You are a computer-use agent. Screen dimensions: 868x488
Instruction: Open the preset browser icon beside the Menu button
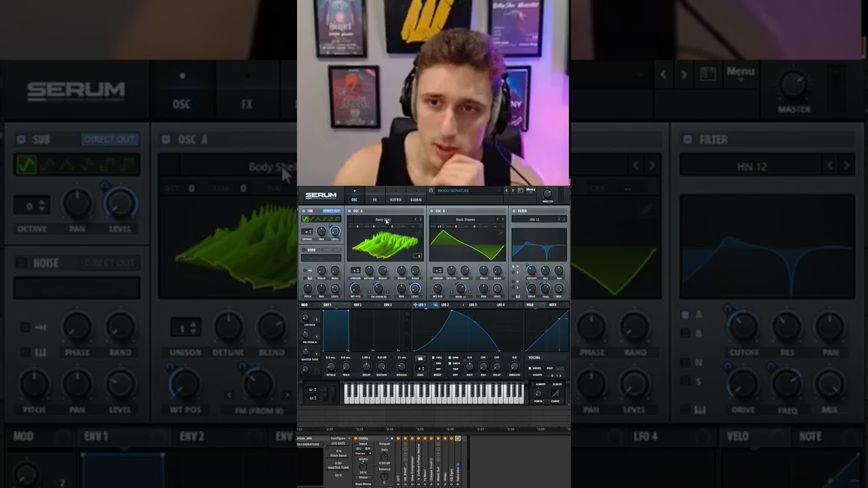pos(520,190)
